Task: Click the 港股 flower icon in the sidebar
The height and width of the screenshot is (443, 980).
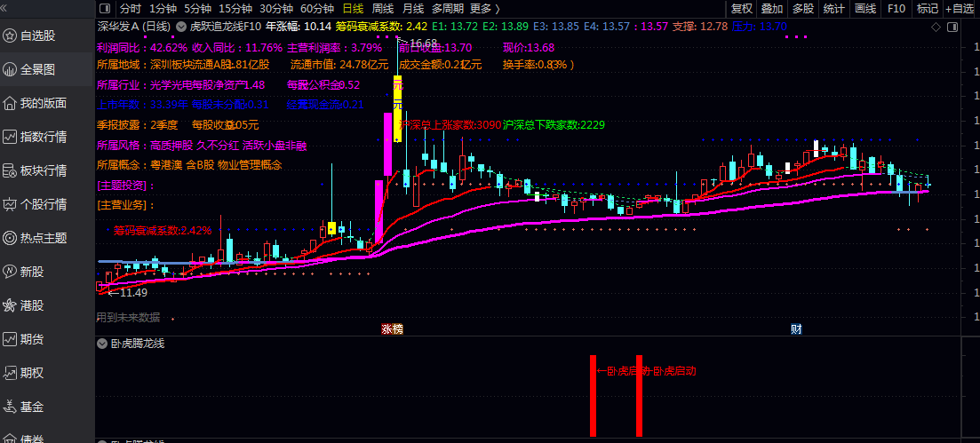Action: [x=10, y=305]
